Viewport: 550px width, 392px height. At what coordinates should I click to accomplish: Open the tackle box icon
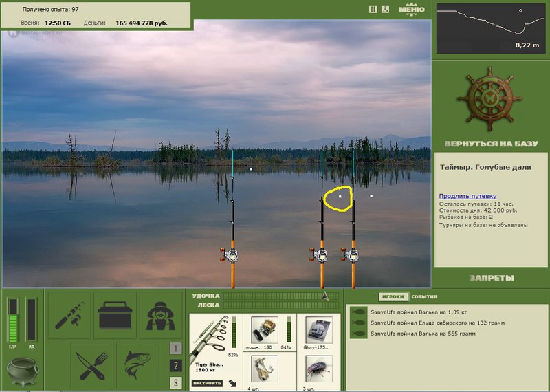[115, 316]
